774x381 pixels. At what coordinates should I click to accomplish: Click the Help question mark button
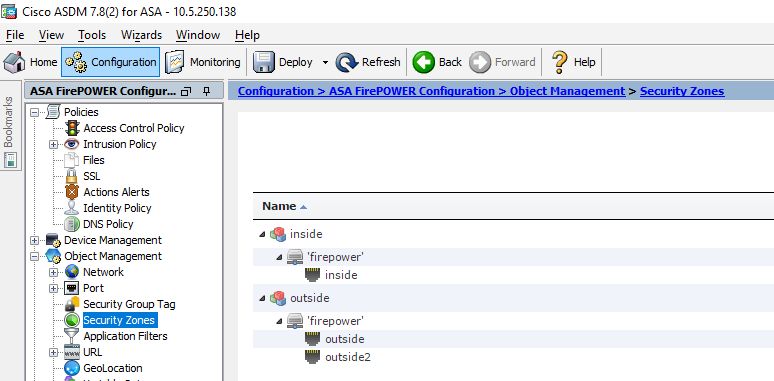pos(560,62)
